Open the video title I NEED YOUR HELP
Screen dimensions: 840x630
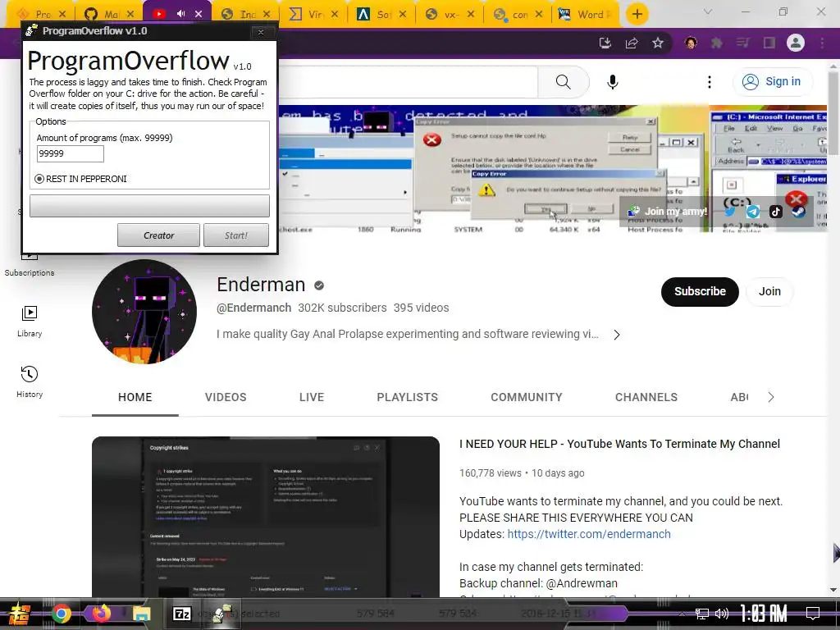[x=620, y=444]
